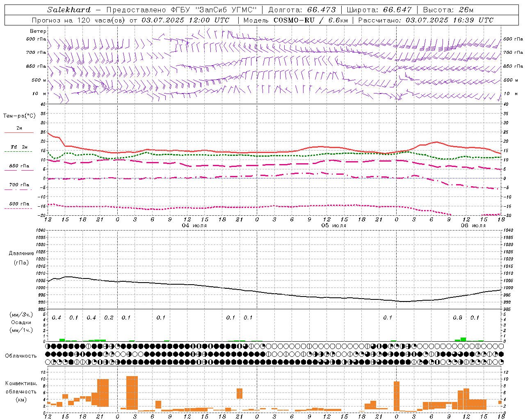
Task: Select the 05 июля date label
Action: [x=334, y=226]
